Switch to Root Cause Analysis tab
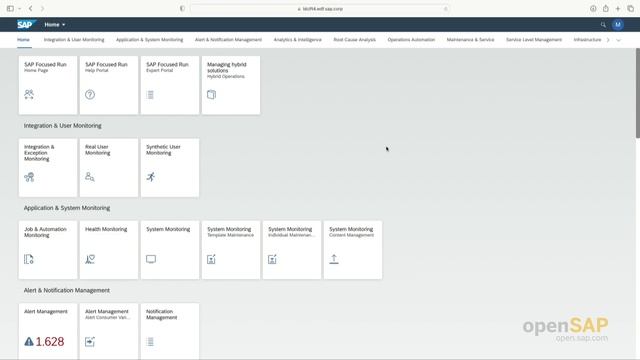 [354, 40]
